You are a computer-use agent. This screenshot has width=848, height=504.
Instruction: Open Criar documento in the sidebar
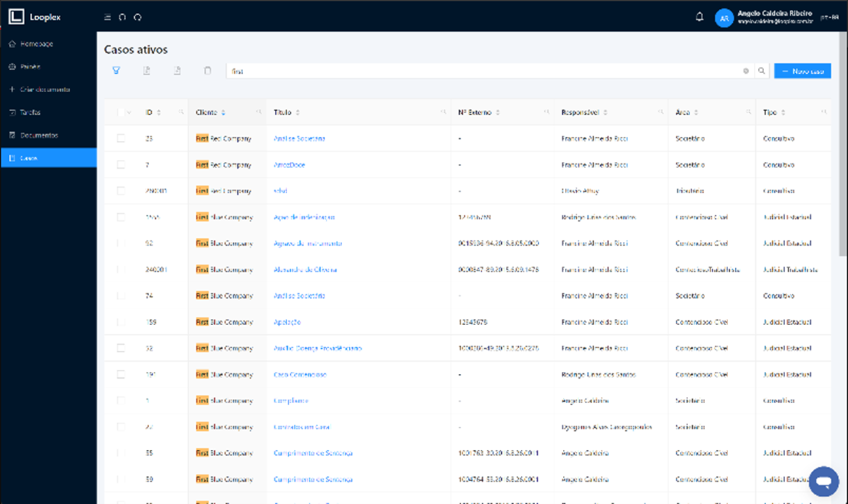48,89
